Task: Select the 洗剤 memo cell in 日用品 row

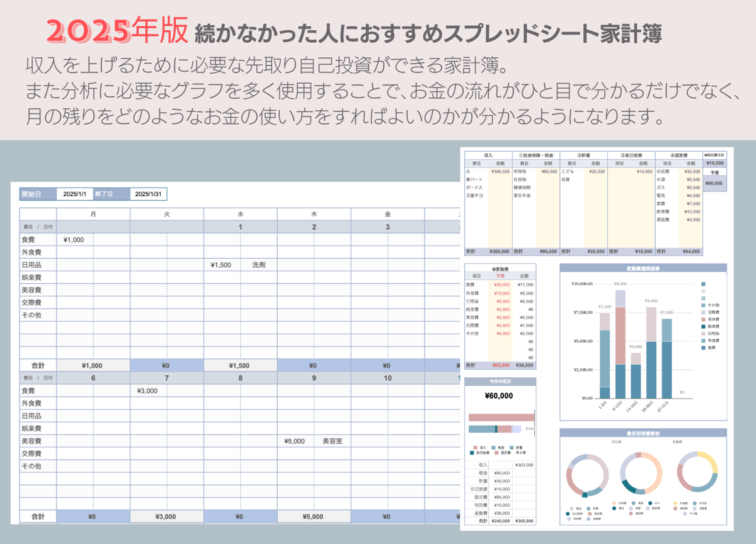Action: click(258, 265)
